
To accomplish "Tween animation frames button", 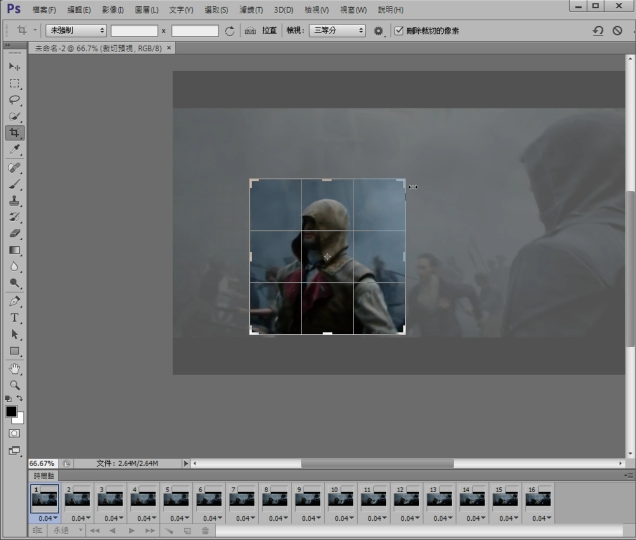I will click(169, 530).
